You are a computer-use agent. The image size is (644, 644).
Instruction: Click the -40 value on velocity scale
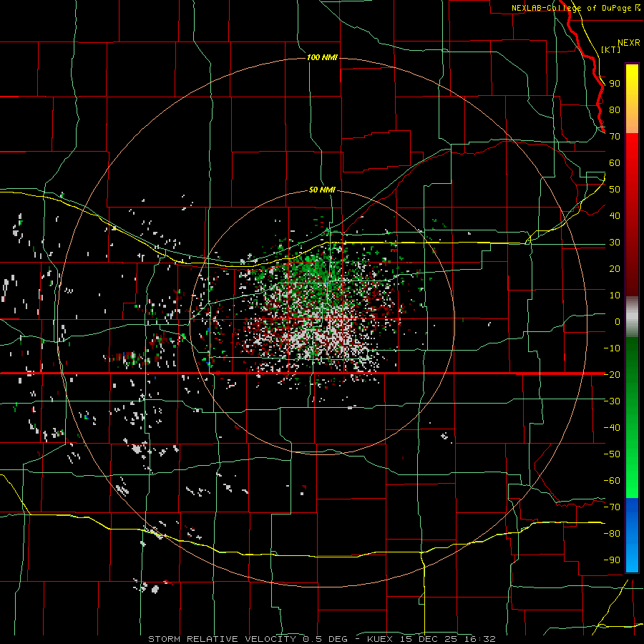click(612, 428)
